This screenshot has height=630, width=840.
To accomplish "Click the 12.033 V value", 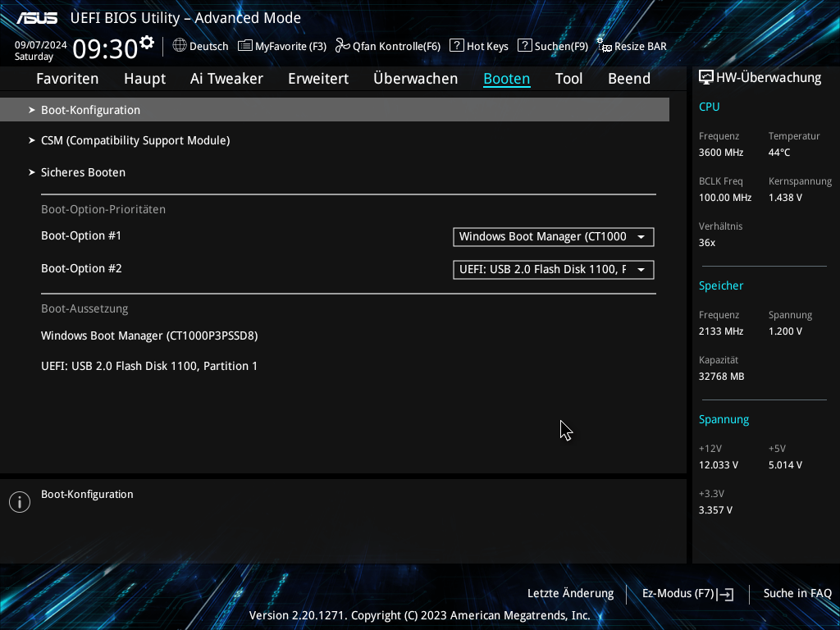I will click(x=719, y=465).
